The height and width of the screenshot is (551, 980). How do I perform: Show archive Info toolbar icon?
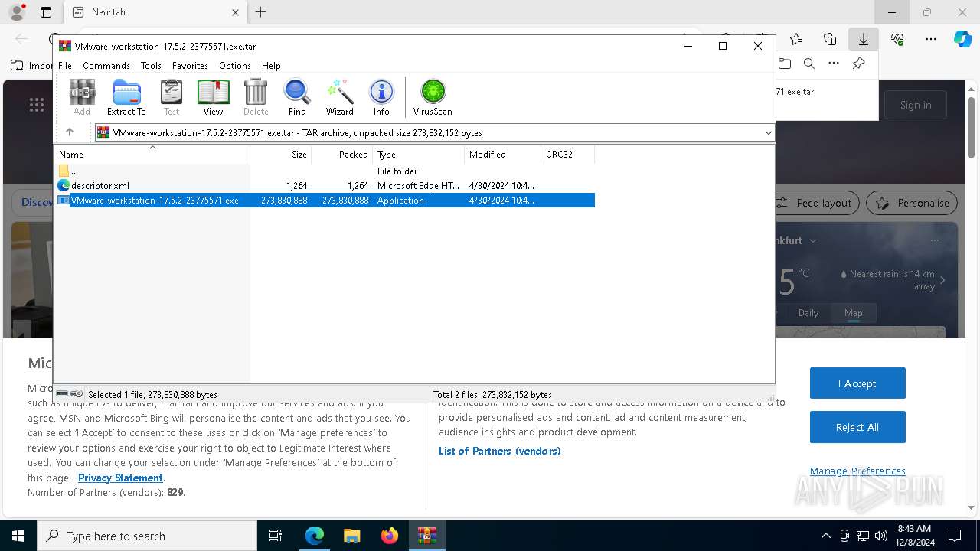tap(381, 97)
